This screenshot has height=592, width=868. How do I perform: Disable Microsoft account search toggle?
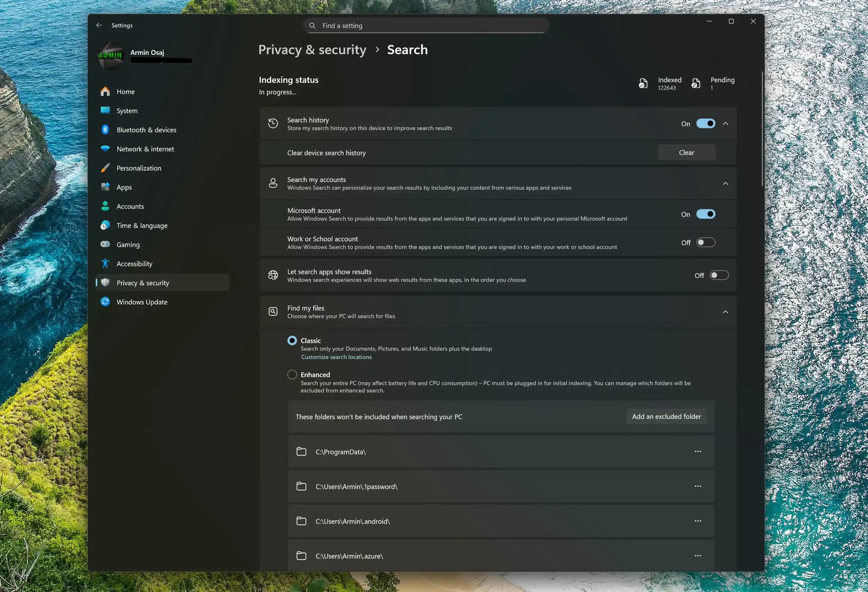[706, 214]
